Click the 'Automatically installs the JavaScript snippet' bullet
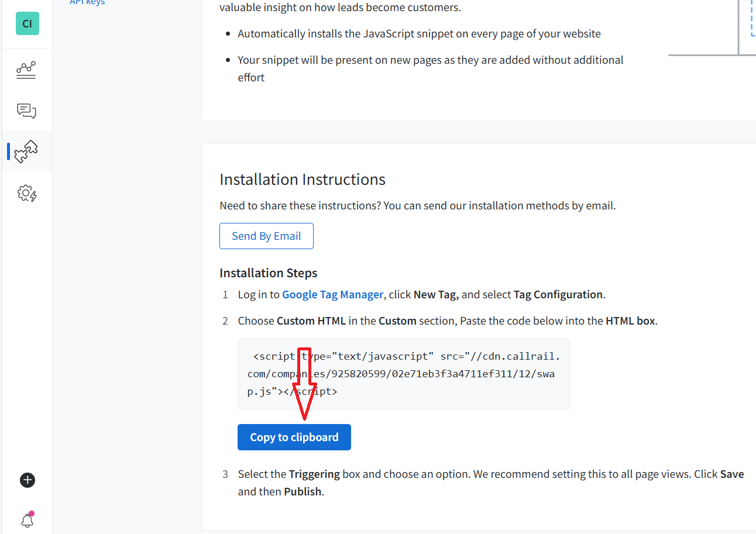Viewport: 756px width, 534px height. click(419, 34)
